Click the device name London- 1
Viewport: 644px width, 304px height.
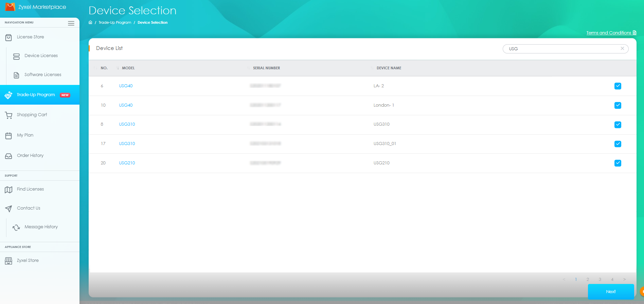tap(384, 105)
